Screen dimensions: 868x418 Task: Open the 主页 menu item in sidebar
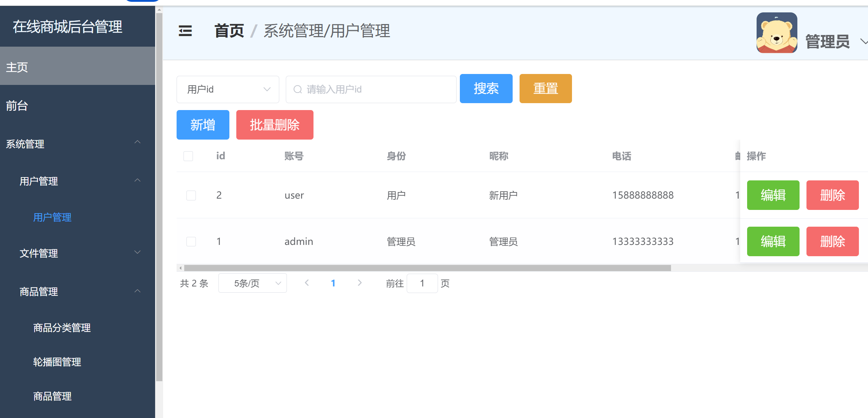[16, 67]
